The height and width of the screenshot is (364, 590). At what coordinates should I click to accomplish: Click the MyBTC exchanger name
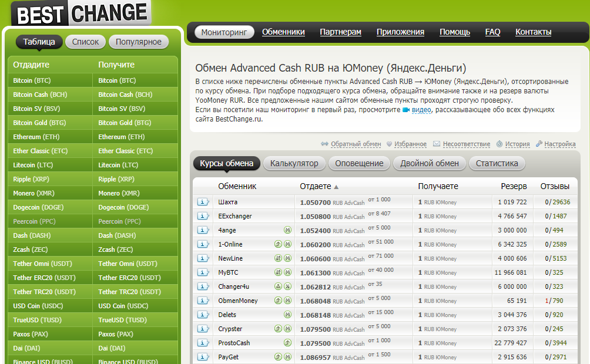[228, 272]
